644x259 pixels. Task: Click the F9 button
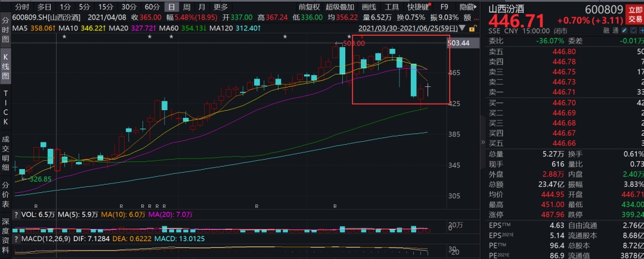tap(444, 7)
